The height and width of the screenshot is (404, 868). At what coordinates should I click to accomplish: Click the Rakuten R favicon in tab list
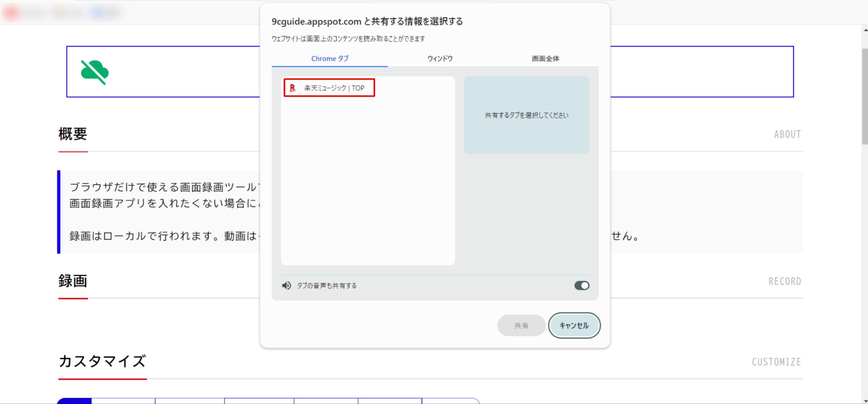[x=292, y=88]
